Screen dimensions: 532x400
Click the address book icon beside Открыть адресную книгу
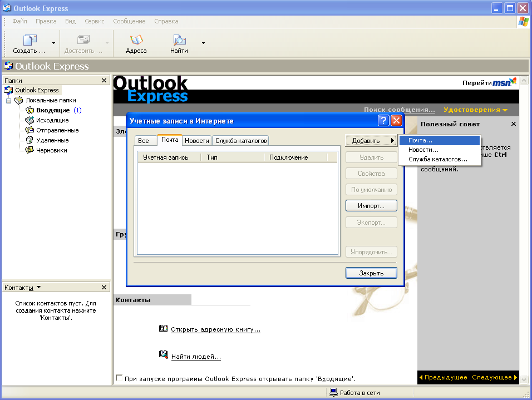163,328
